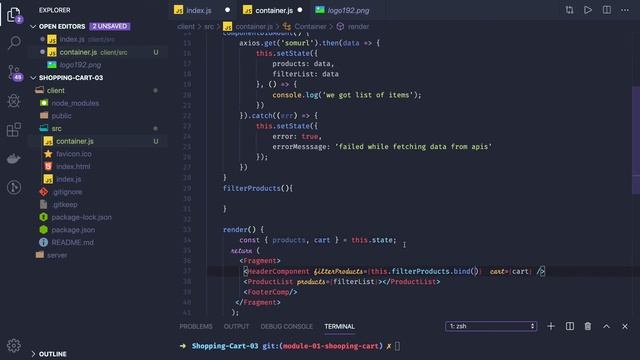Image resolution: width=640 pixels, height=360 pixels.
Task: Click the unsaved dot on index.js tab
Action: point(227,10)
